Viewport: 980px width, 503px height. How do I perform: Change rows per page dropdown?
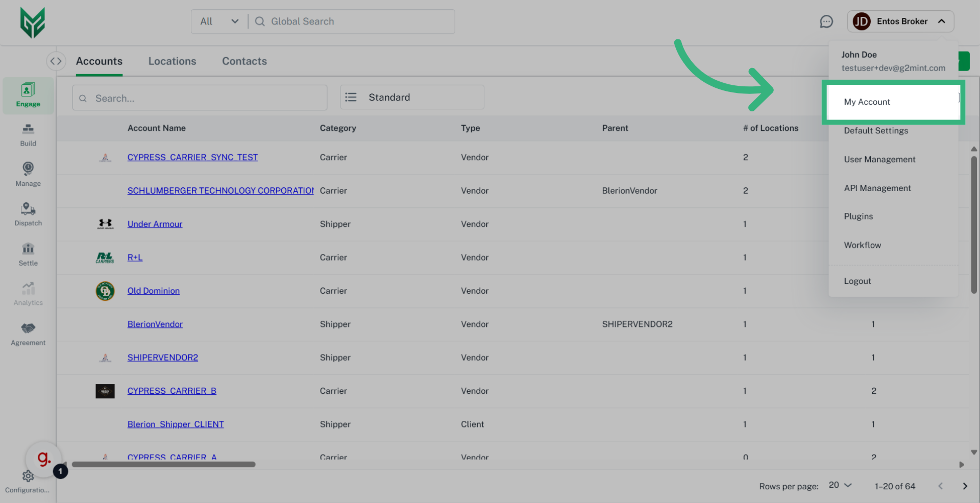coord(840,485)
